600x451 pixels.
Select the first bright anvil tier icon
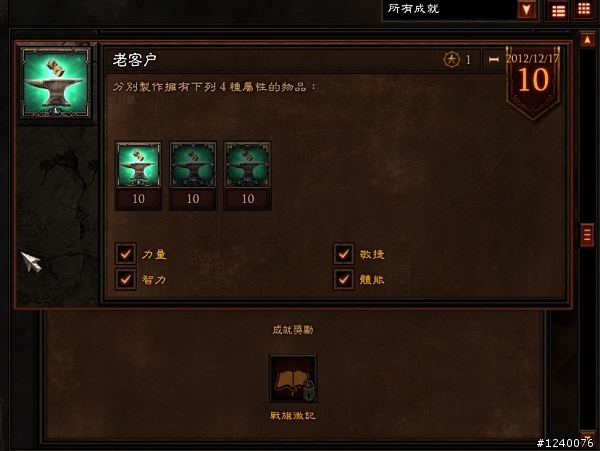click(138, 165)
